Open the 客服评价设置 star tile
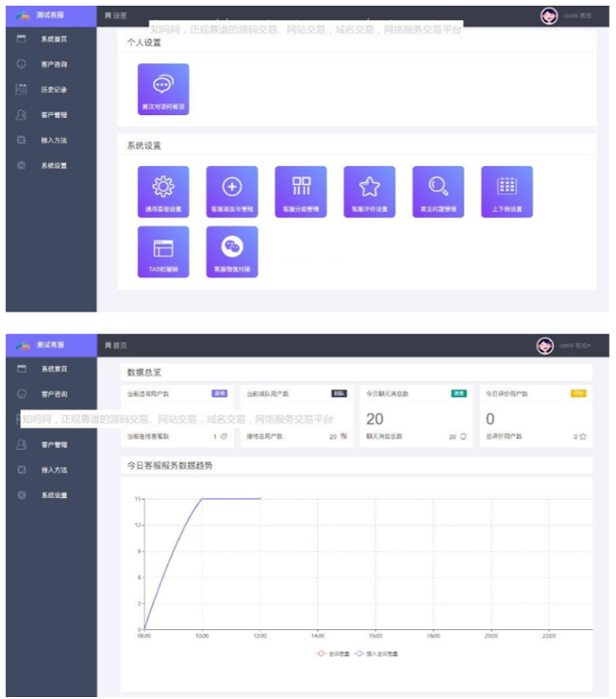Screen dimensions: 616x699 (x=370, y=191)
